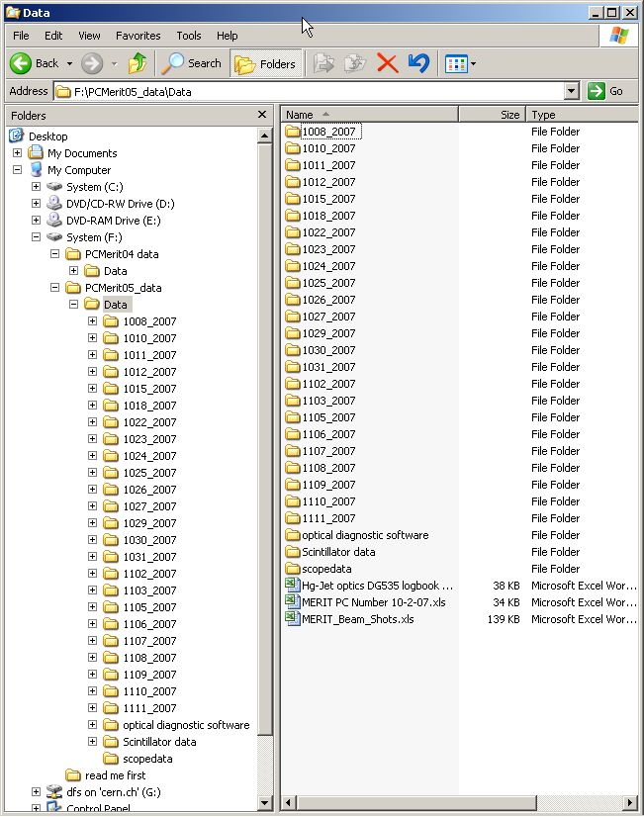
Task: Open the File menu
Action: [21, 36]
